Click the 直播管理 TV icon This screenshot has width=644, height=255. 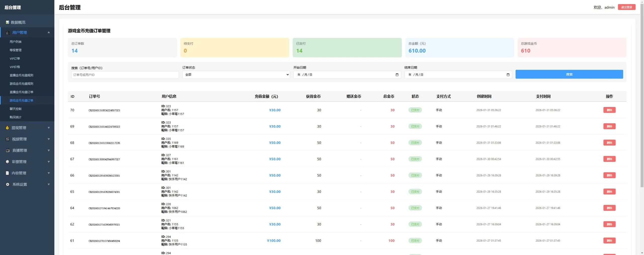pyautogui.click(x=8, y=150)
